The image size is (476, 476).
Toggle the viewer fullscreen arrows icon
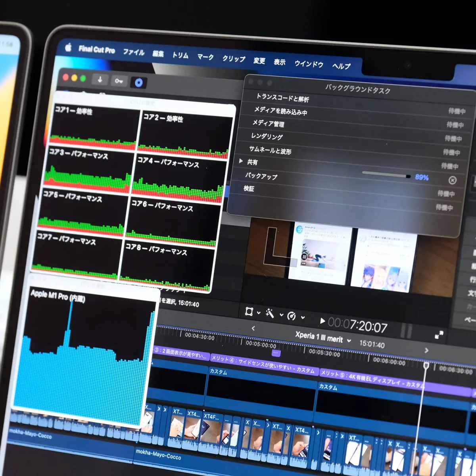[439, 335]
